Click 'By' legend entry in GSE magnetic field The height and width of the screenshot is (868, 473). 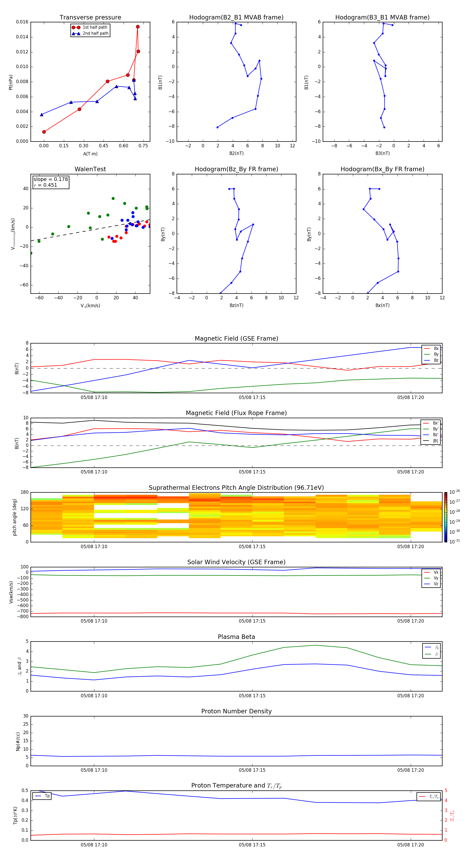tap(431, 354)
